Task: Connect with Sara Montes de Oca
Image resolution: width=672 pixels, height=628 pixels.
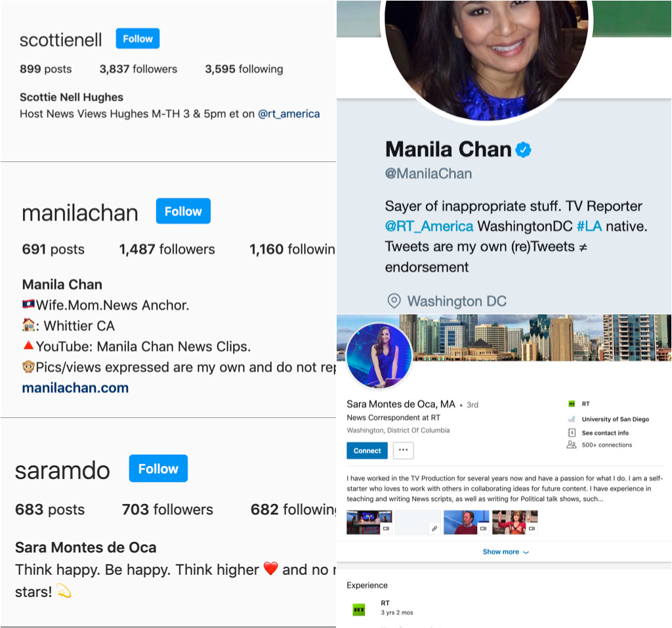Action: 367,451
